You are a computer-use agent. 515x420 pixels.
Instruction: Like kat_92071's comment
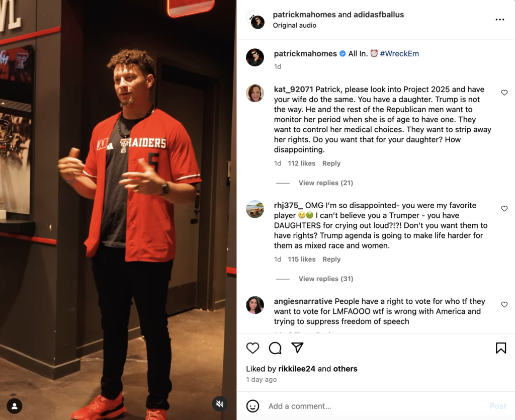504,93
